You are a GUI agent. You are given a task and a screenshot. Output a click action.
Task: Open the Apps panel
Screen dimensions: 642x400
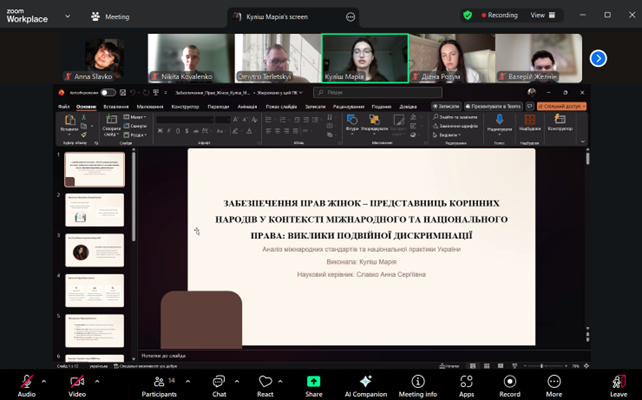coord(466,383)
